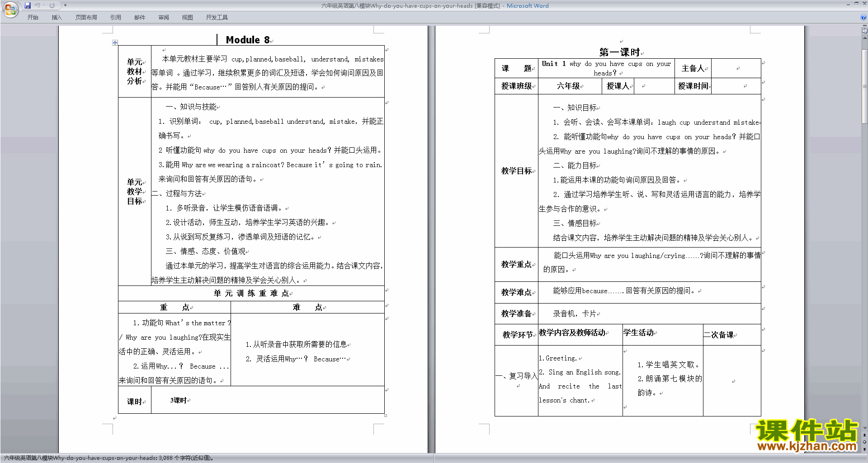Click the Next Page double-arrow button
Viewport: 868px width, 463px height.
(865, 449)
